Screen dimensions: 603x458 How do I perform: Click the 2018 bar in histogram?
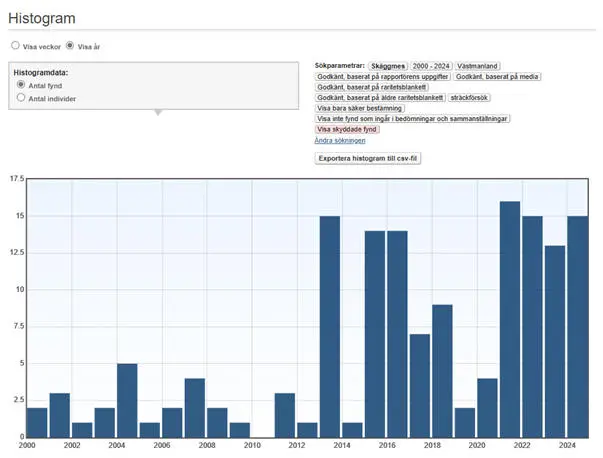442,370
